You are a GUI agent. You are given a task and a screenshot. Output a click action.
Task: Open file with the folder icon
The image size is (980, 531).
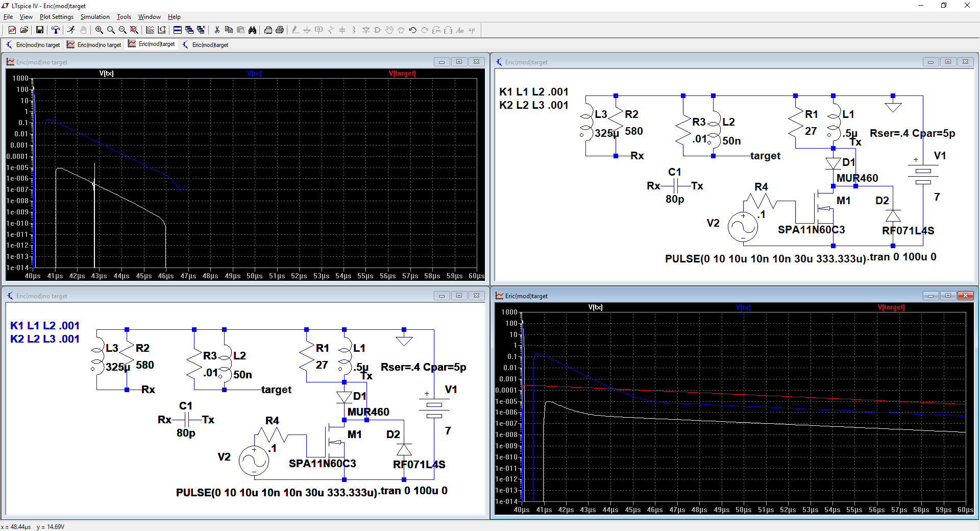[x=24, y=30]
